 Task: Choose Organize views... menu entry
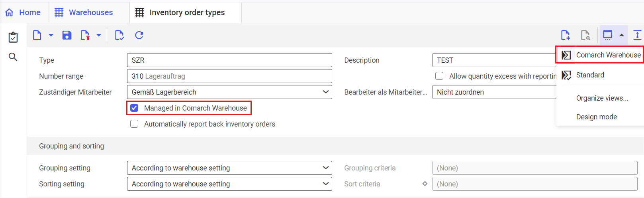tap(602, 98)
